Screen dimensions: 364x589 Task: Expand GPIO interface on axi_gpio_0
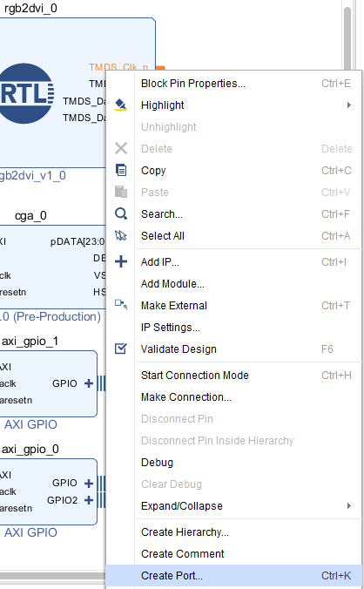point(89,483)
